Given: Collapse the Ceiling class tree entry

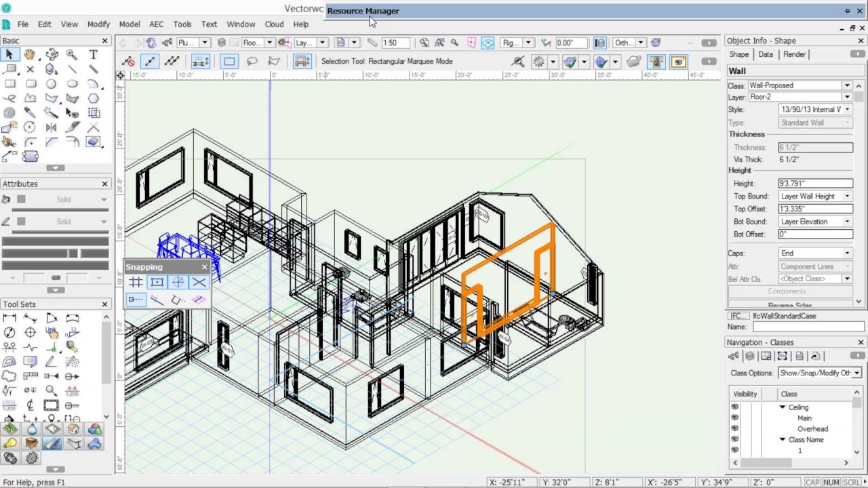Looking at the screenshot, I should click(781, 407).
